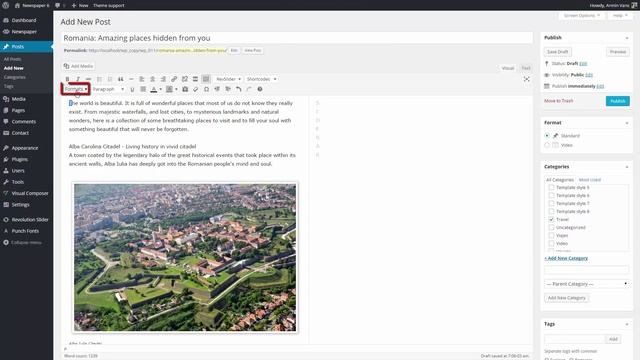Check the Video category checkbox
Image resolution: width=640 pixels, height=360 pixels.
click(551, 243)
